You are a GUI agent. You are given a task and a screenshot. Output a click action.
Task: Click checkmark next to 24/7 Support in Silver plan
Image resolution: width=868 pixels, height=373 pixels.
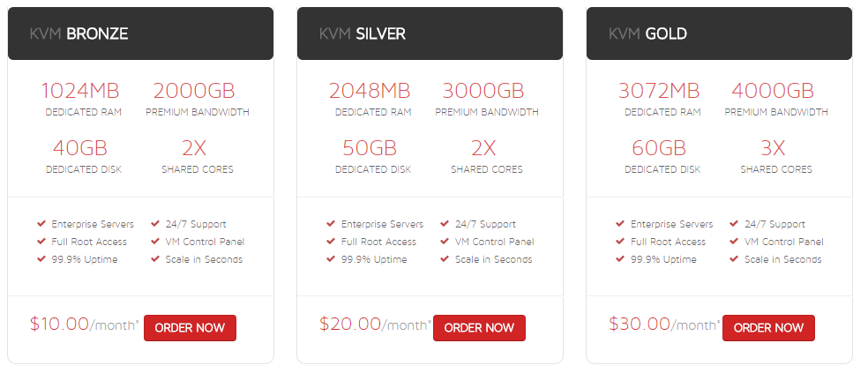445,224
